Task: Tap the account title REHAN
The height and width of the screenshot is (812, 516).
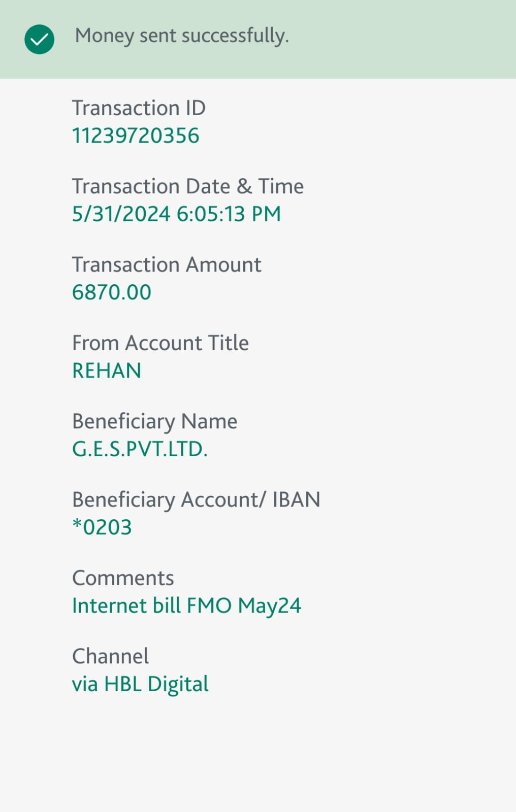Action: 107,370
